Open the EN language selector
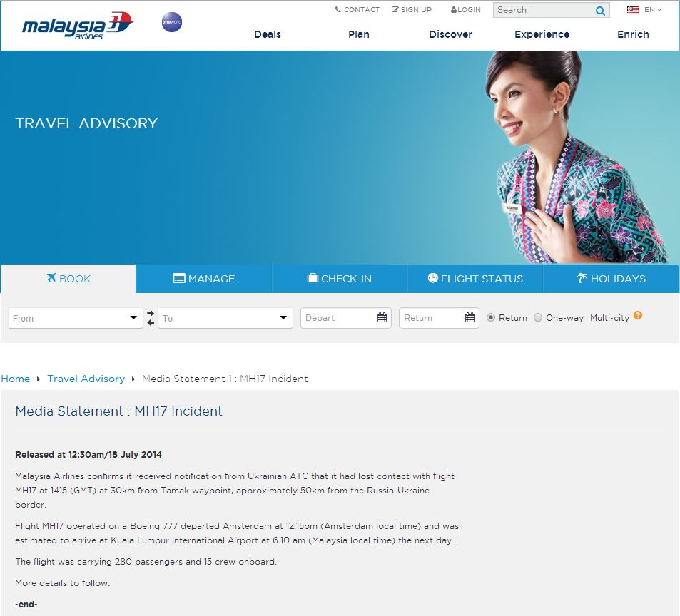The height and width of the screenshot is (616, 680). click(x=652, y=10)
